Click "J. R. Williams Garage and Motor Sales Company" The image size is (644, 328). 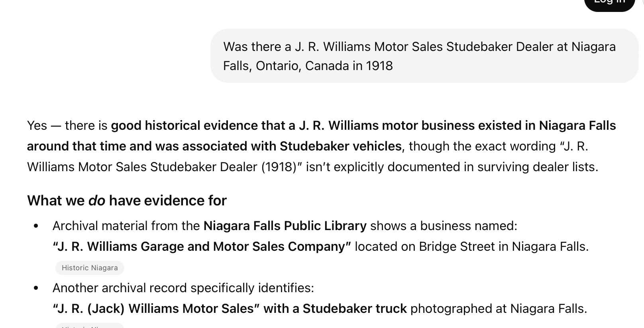coord(202,246)
